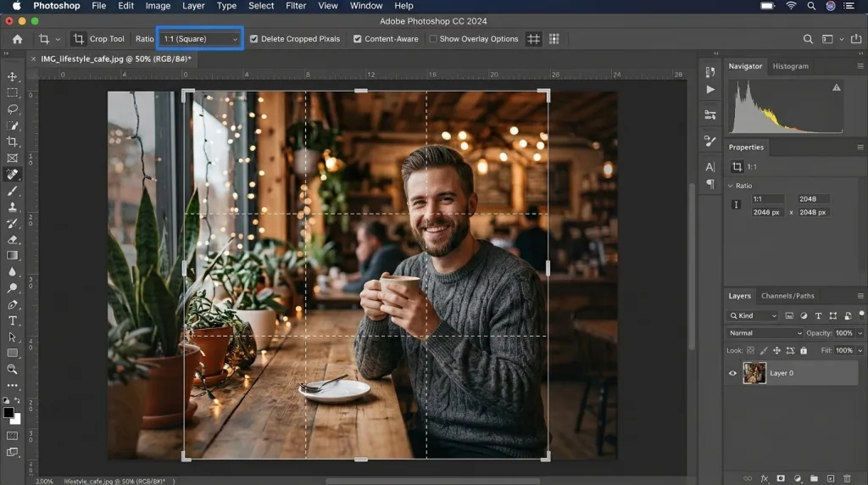Select the Eraser tool
868x485 pixels.
[x=12, y=239]
